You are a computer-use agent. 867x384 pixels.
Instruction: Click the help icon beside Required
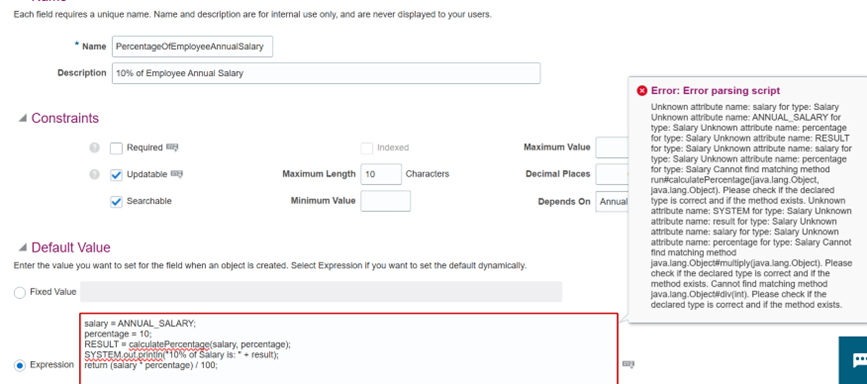95,148
